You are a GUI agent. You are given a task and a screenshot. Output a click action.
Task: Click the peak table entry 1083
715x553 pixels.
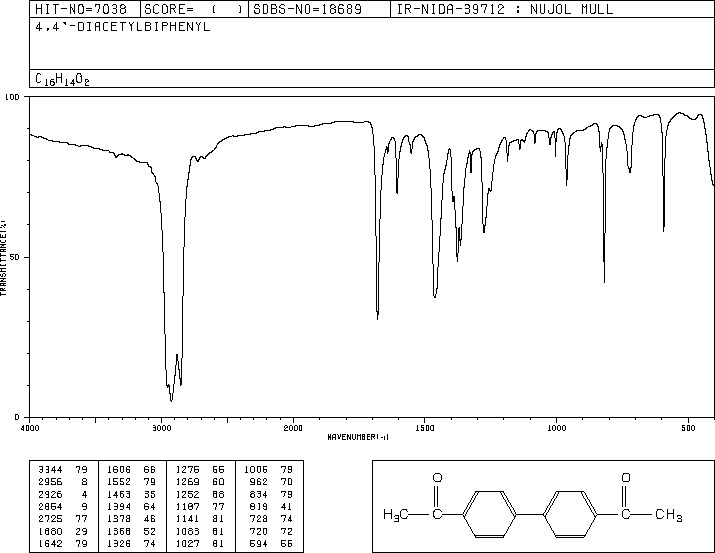(187, 531)
